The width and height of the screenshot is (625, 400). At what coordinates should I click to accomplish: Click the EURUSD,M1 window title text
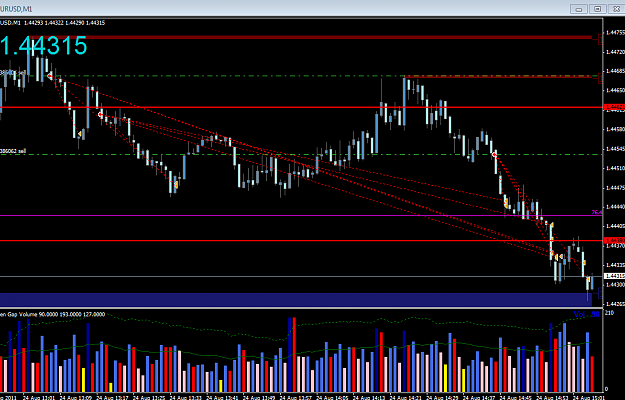(16, 9)
